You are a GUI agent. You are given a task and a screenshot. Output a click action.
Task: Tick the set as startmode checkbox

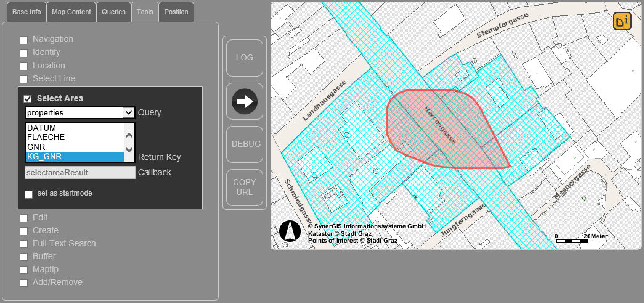pos(28,194)
